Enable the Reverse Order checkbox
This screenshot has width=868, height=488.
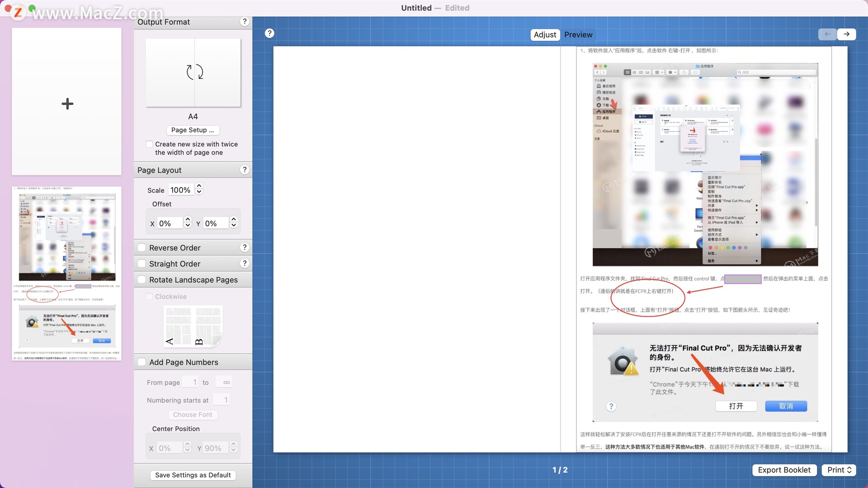point(142,247)
